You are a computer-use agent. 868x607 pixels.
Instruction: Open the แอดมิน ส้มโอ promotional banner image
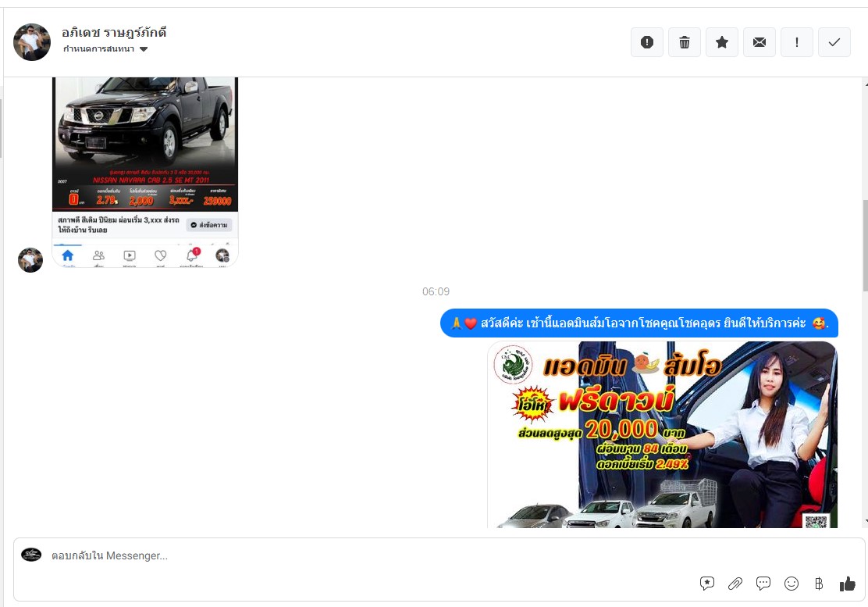tap(662, 434)
